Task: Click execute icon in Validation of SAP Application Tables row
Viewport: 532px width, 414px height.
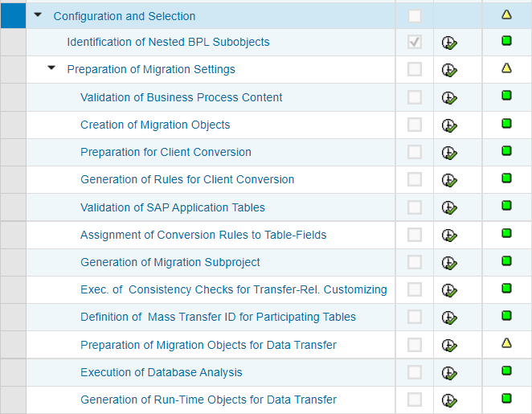Action: [449, 207]
